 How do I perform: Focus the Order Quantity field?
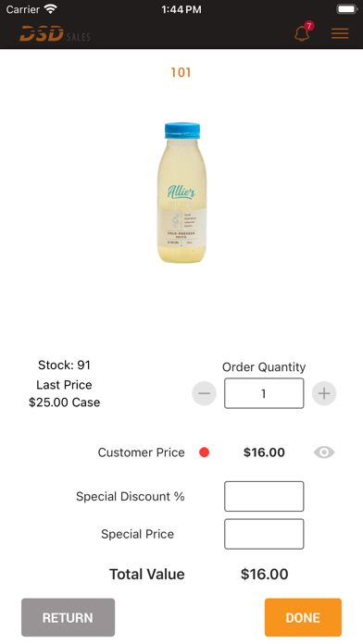264,393
